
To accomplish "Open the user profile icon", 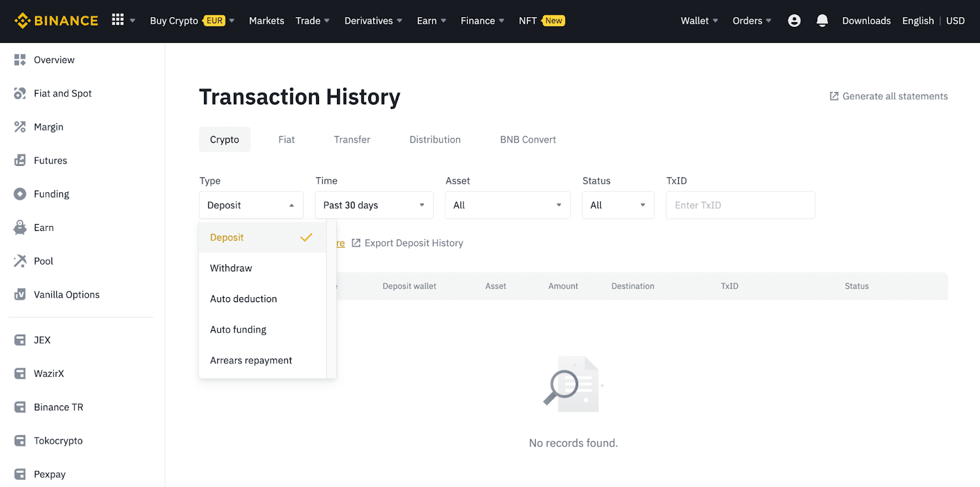I will pos(794,21).
